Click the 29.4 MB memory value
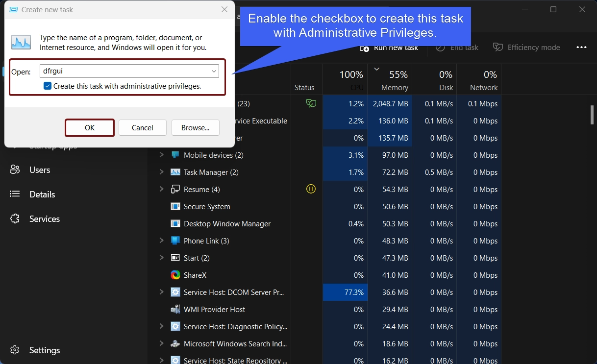Screen dimensions: 597x364 coord(395,310)
